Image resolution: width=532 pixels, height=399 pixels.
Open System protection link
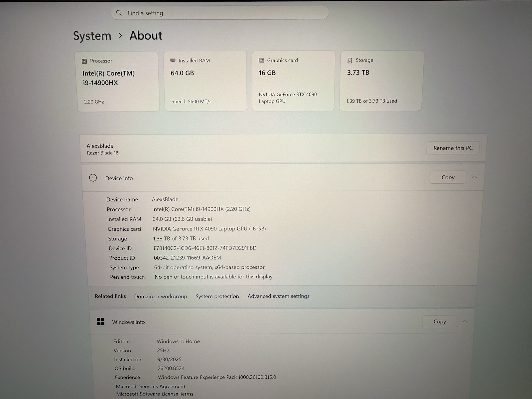(217, 296)
